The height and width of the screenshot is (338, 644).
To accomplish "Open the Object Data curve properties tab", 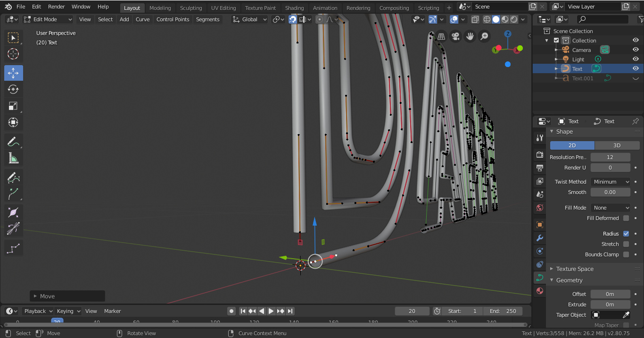I will 540,278.
